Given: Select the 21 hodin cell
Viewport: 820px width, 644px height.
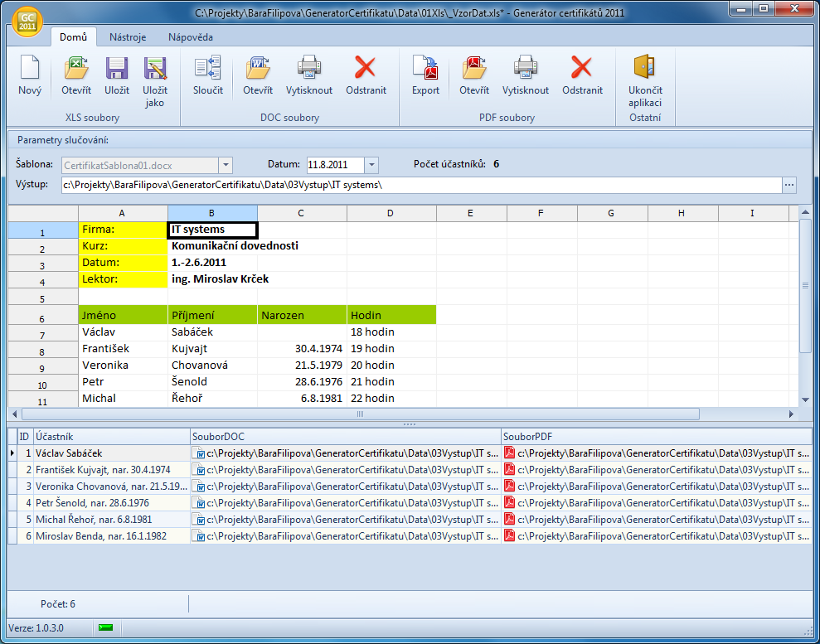Looking at the screenshot, I should point(391,382).
